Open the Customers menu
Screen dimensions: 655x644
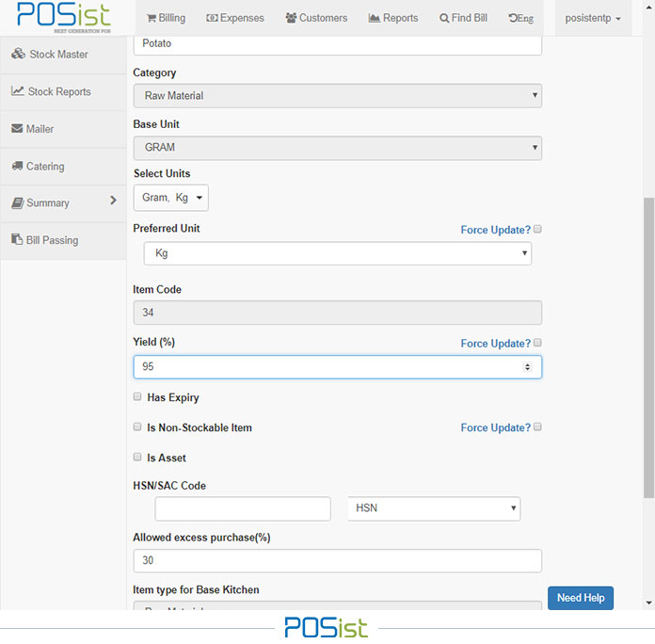(316, 18)
